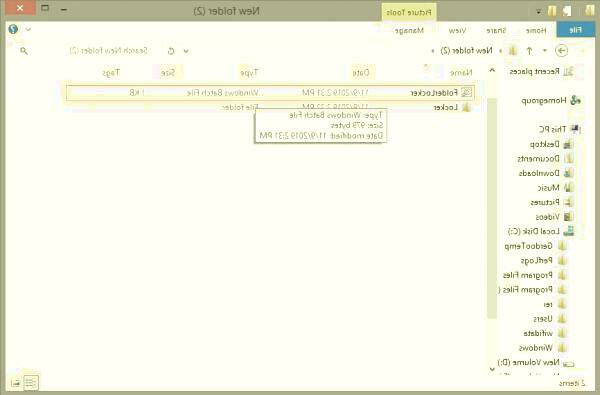
Task: Click the navigation pane scrollbar thumb
Action: coord(492,208)
